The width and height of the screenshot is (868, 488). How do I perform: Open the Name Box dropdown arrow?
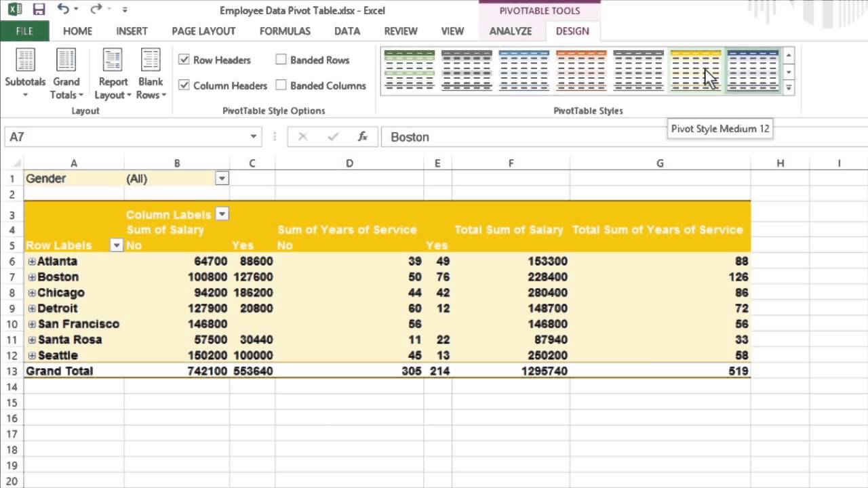point(254,137)
